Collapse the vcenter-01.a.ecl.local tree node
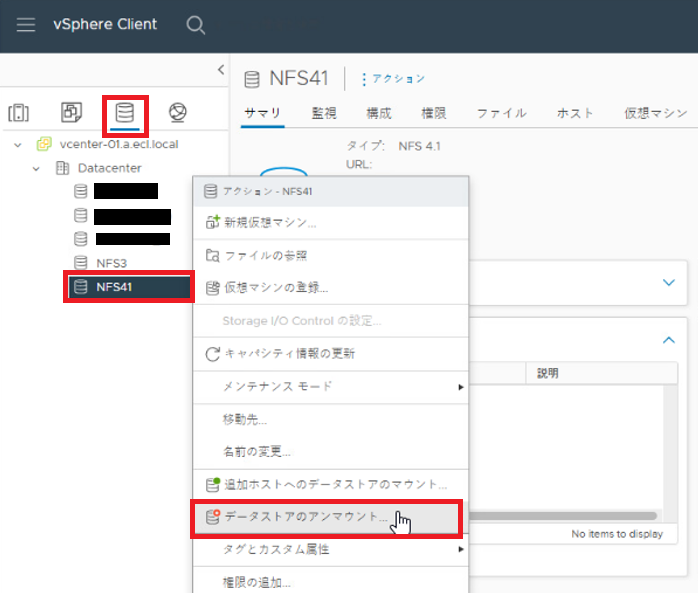698x593 pixels. pyautogui.click(x=18, y=144)
